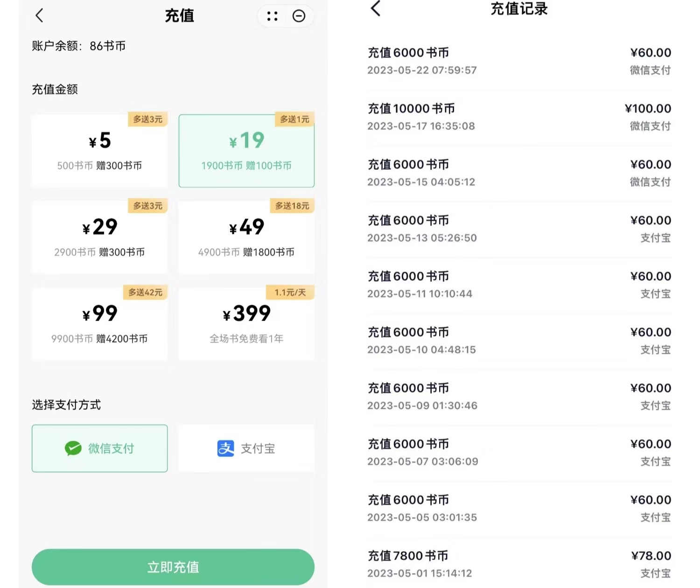700x588 pixels.
Task: View the 7800 书币 recharge record
Action: [x=519, y=564]
